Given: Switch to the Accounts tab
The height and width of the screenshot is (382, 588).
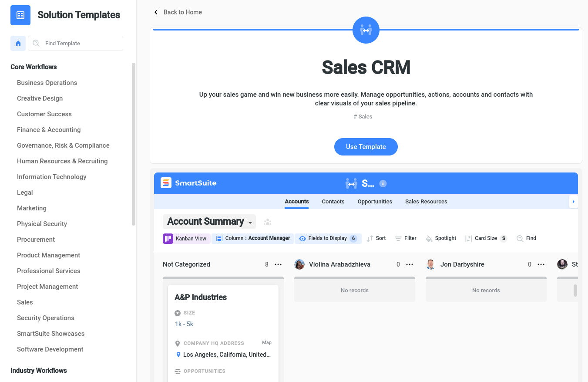Looking at the screenshot, I should click(297, 202).
